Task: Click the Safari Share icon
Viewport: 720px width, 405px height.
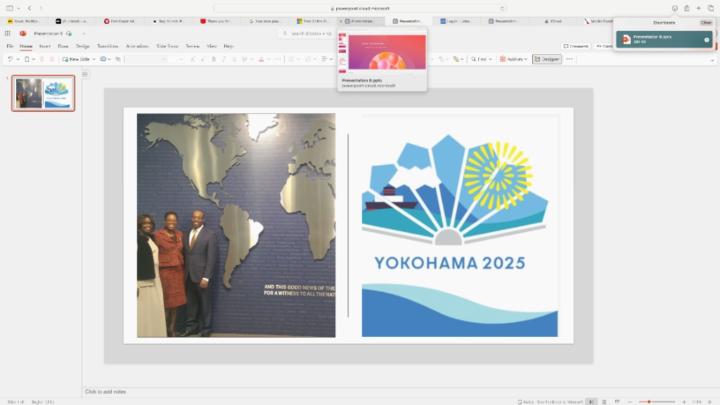Action: point(686,8)
